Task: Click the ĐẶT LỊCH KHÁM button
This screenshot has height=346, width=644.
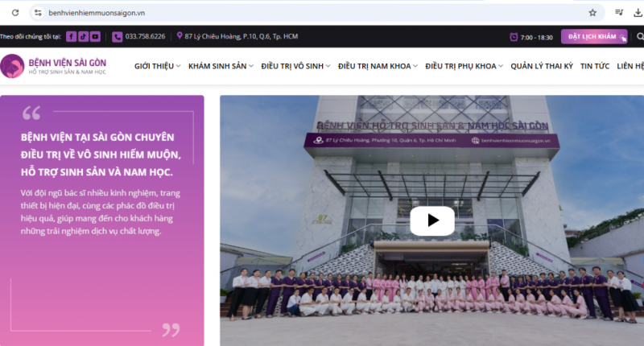Action: tap(594, 36)
